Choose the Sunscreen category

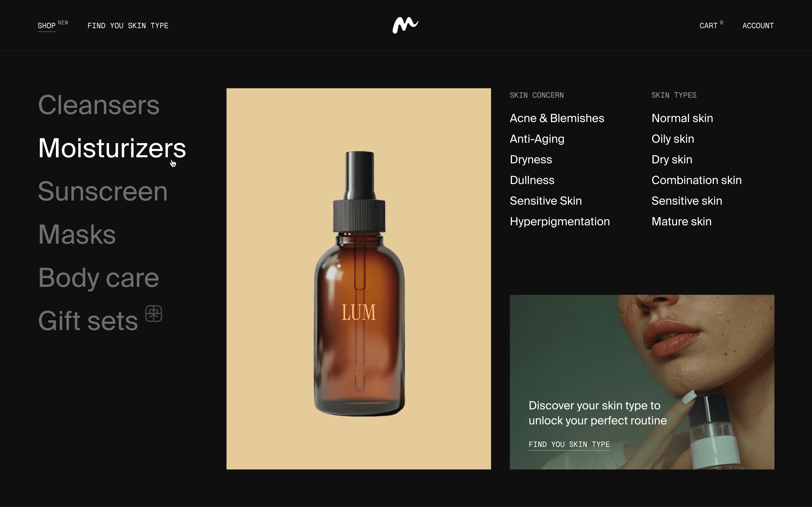click(x=103, y=191)
